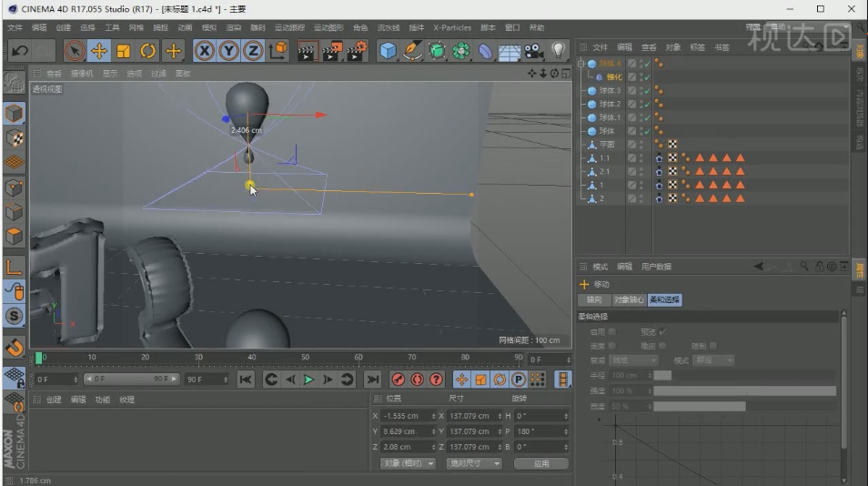
Task: Switch to the 轴向 tab
Action: click(594, 299)
